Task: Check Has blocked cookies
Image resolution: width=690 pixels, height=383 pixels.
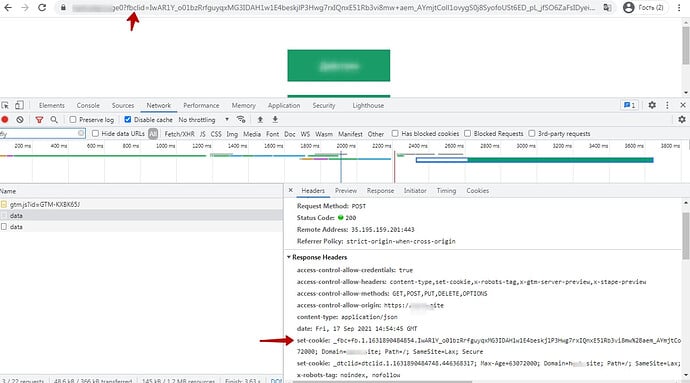Action: [x=395, y=133]
